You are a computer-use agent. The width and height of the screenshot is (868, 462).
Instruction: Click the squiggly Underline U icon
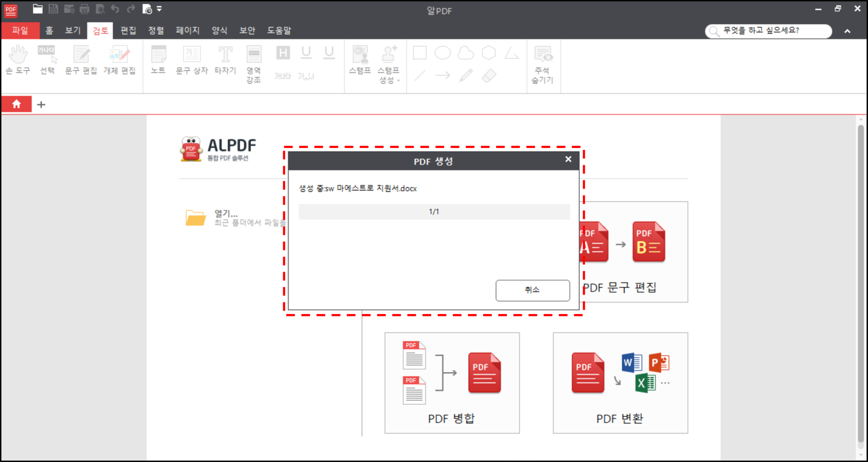click(x=329, y=53)
